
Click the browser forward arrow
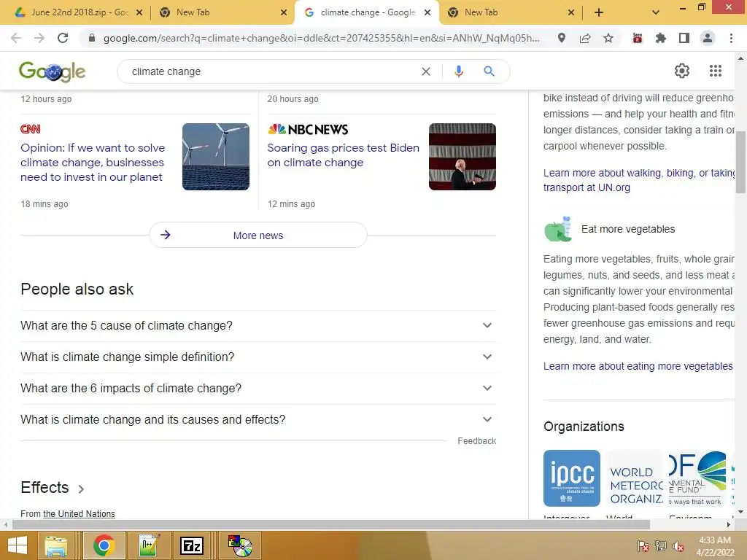click(39, 38)
